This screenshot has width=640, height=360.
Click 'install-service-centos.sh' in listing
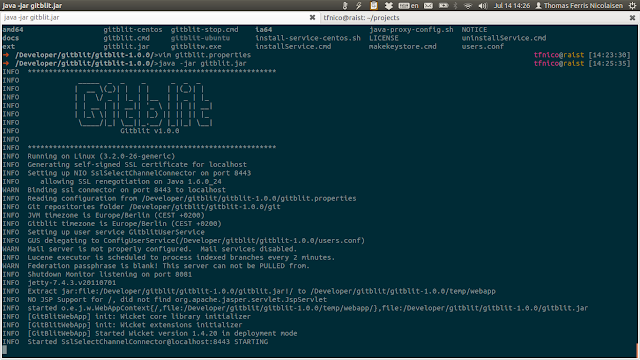[x=308, y=38]
